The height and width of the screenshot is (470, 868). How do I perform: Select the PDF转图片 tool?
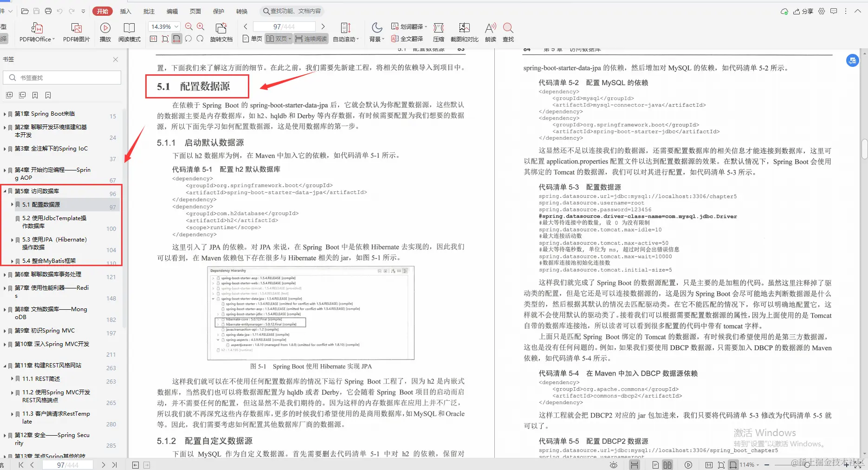(76, 32)
